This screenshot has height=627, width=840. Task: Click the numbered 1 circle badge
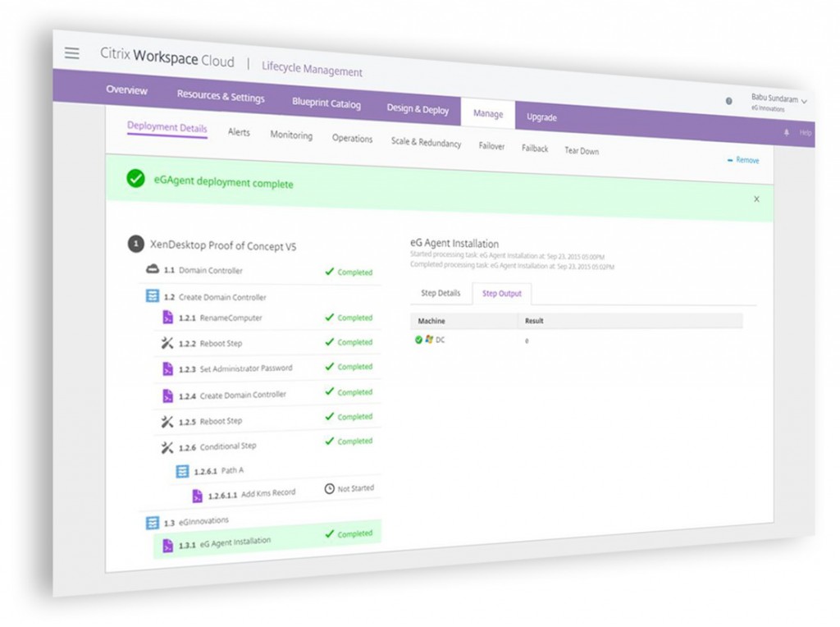(x=135, y=244)
